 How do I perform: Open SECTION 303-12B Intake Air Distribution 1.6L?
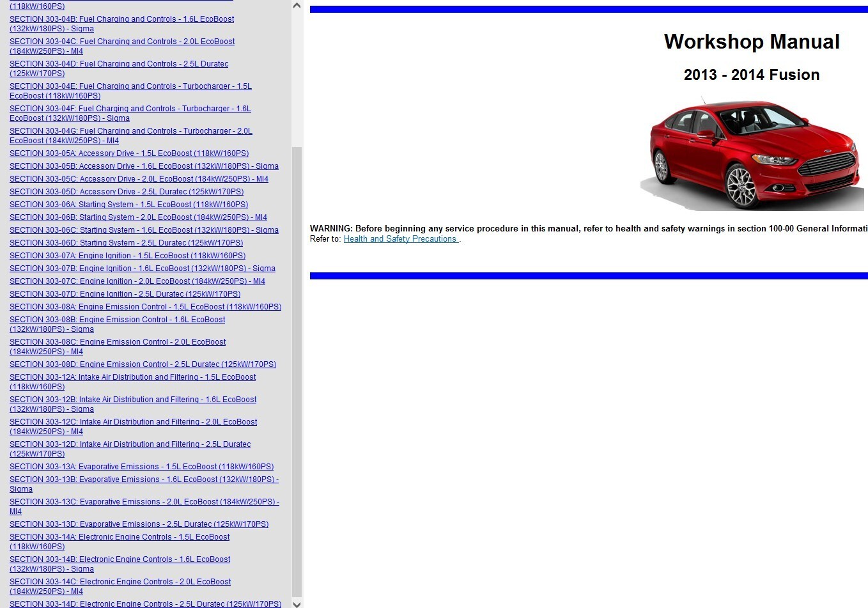(x=133, y=404)
